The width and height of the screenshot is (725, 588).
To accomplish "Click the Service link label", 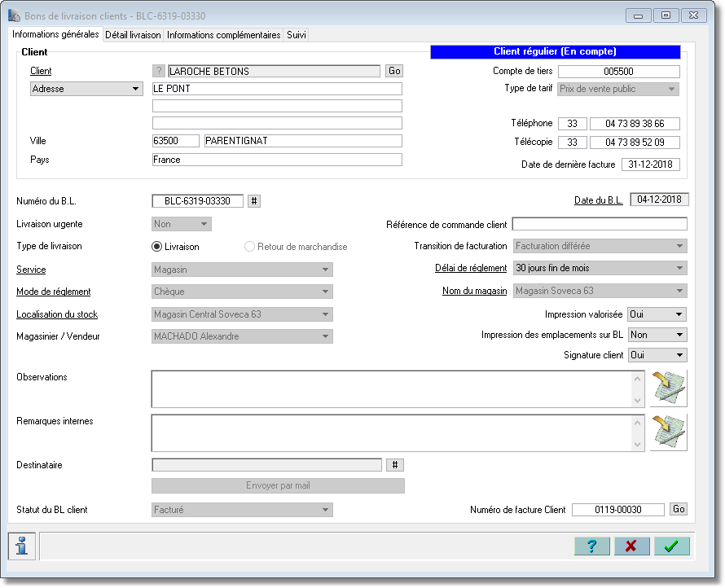I will 31,270.
